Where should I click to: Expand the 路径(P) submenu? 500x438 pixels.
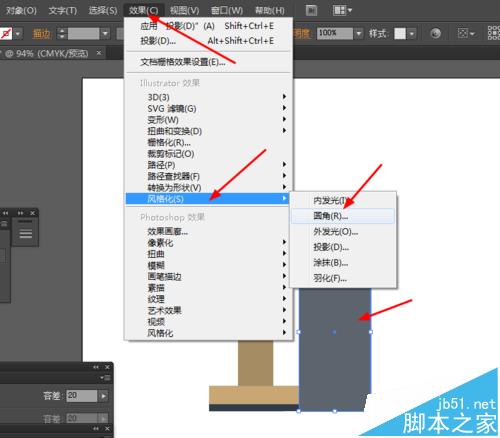pyautogui.click(x=207, y=165)
